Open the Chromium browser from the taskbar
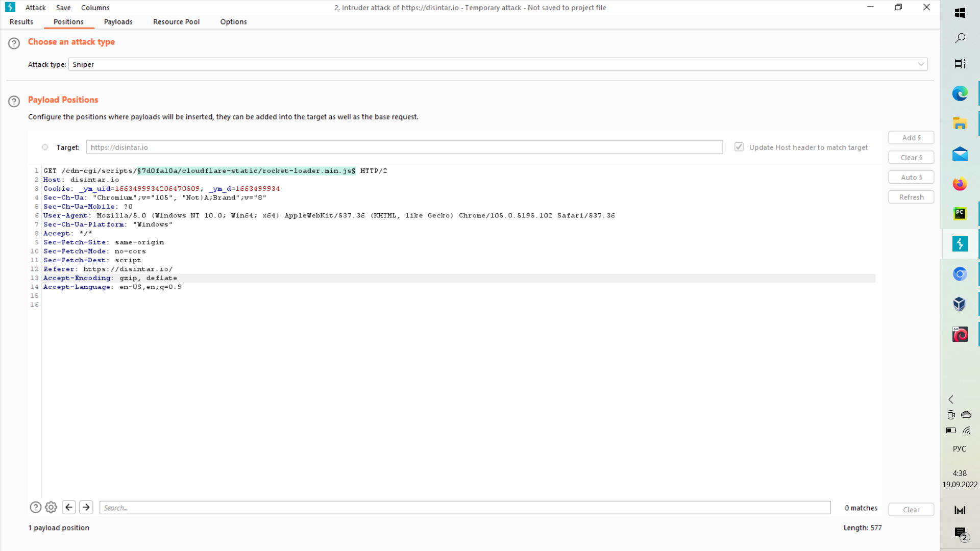Image resolution: width=980 pixels, height=551 pixels. [960, 274]
